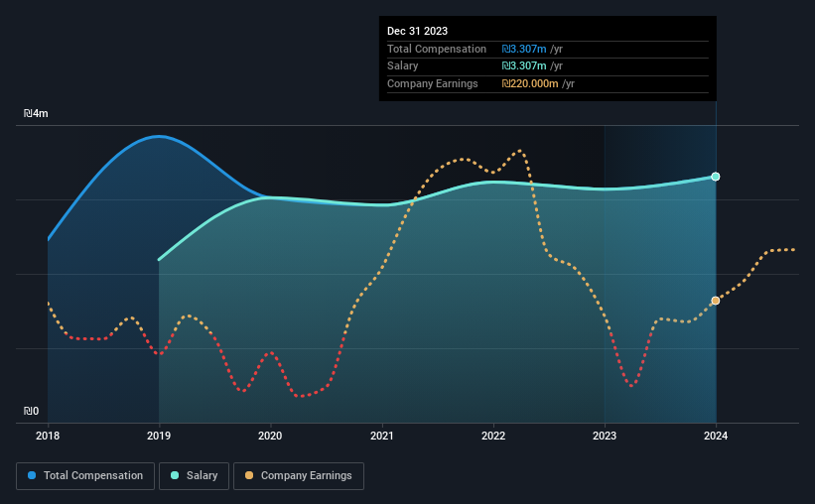The image size is (815, 504).
Task: Select the orange earnings marker at 2024
Action: (716, 301)
